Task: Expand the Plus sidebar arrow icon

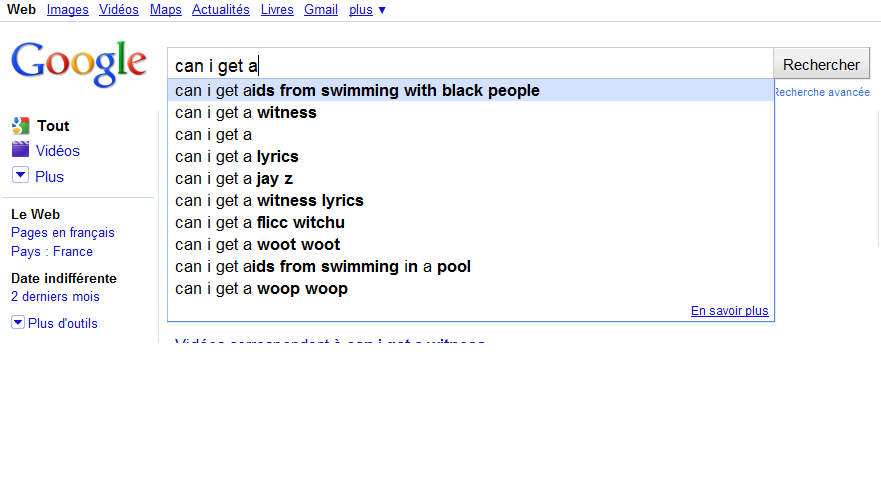Action: tap(20, 176)
